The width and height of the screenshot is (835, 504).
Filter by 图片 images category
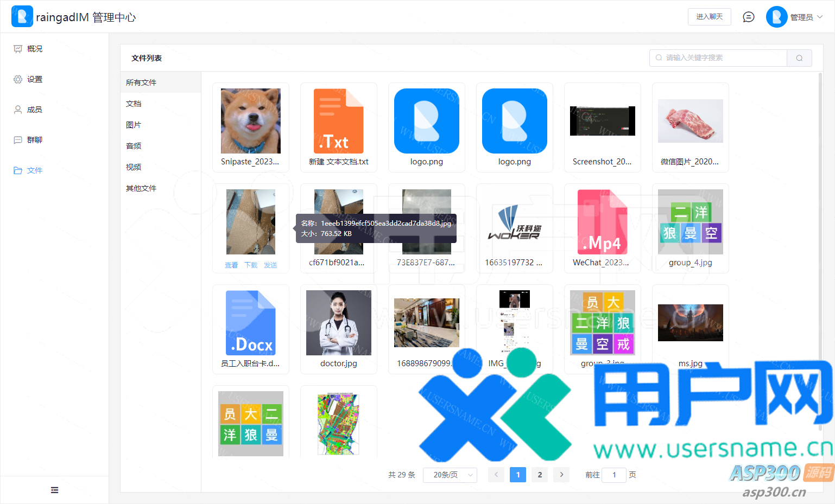134,125
